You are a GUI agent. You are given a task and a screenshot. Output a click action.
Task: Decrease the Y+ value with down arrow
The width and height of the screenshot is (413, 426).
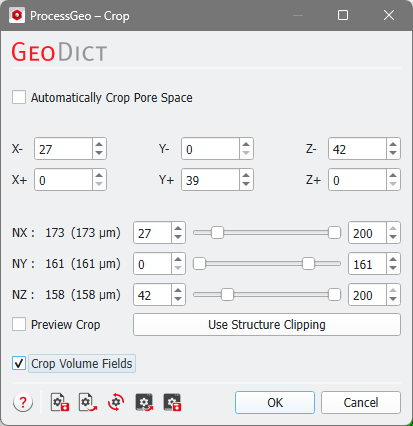coord(246,184)
